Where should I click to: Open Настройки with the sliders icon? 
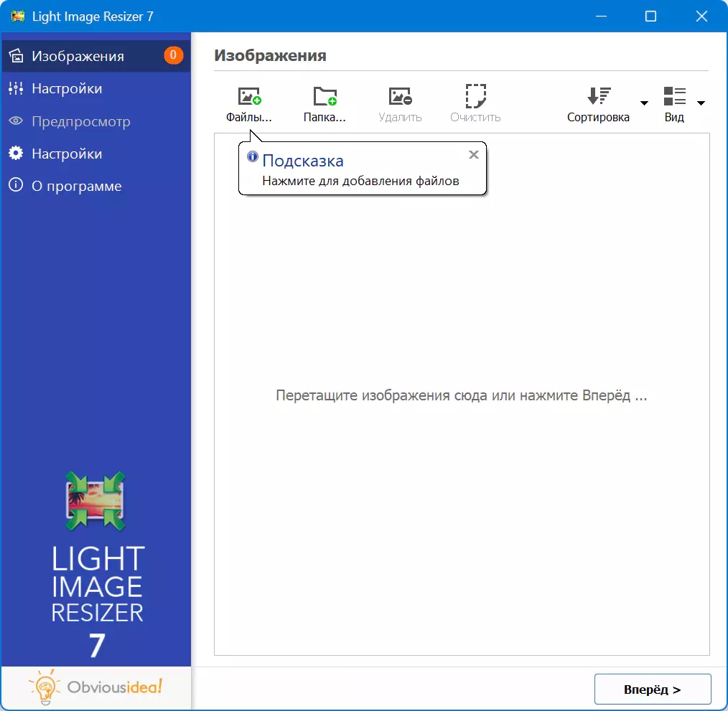(x=95, y=89)
